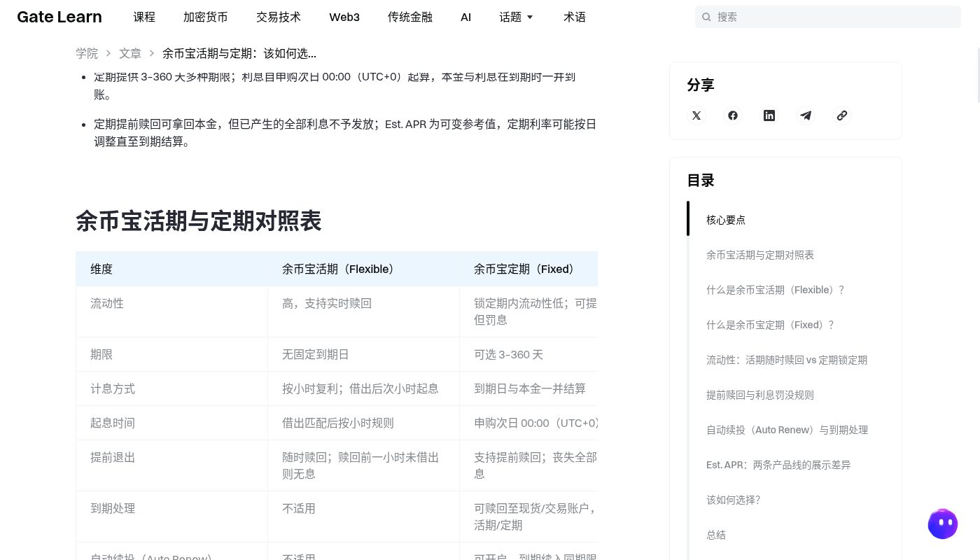Click the 按小时复利；借出后次小时起息 cell
This screenshot has width=980, height=560.
click(360, 388)
